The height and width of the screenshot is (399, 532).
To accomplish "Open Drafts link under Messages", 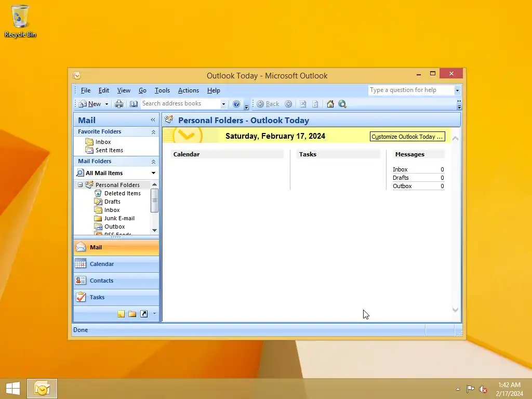I will click(x=401, y=178).
